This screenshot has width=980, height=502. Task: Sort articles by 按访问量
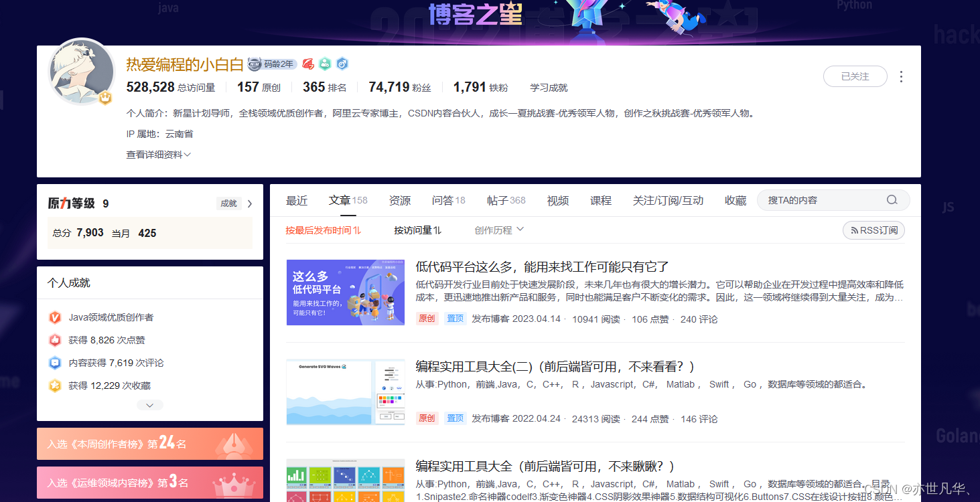coord(418,230)
